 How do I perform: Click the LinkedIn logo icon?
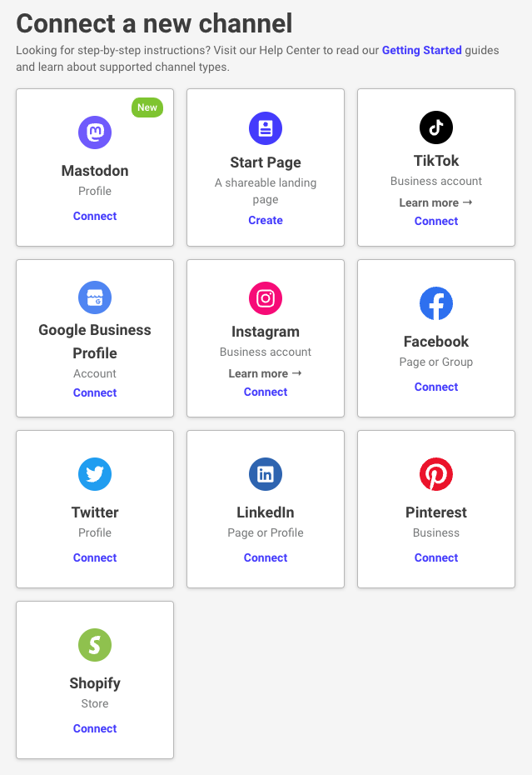(x=266, y=474)
